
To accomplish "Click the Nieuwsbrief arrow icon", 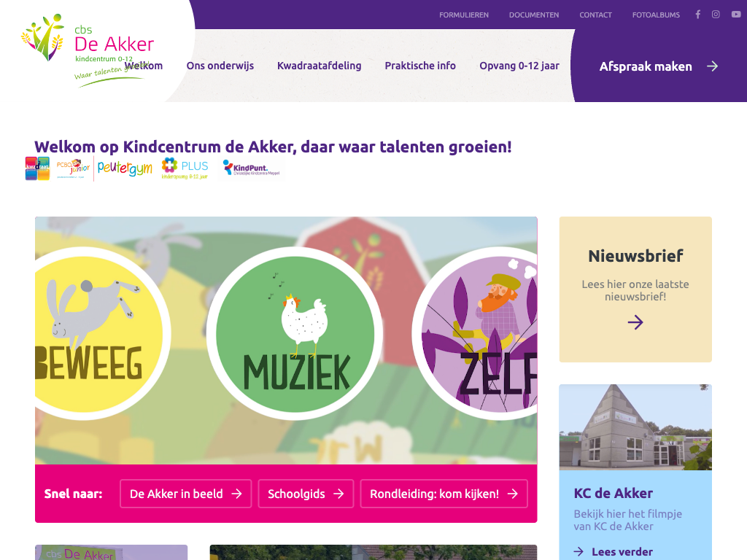I will coord(635,322).
